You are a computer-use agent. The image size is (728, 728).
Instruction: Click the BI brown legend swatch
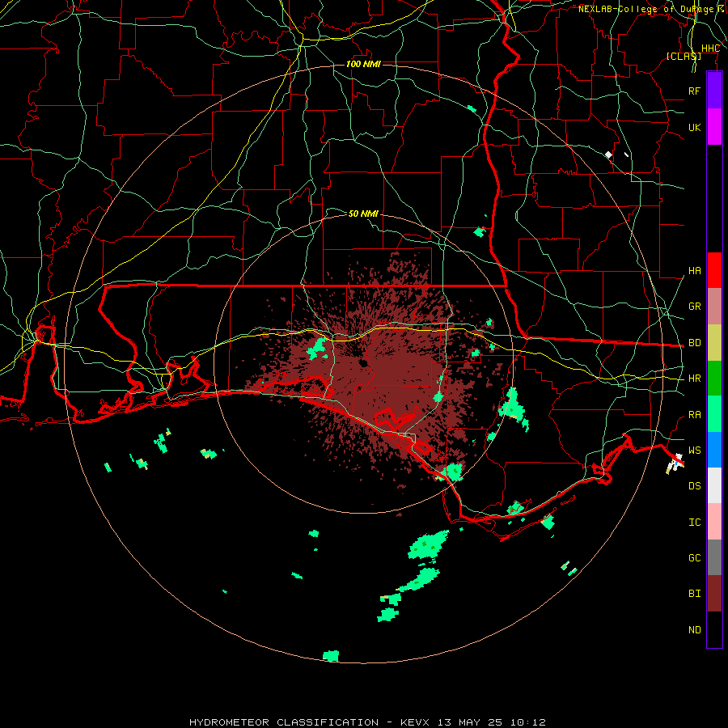click(714, 594)
